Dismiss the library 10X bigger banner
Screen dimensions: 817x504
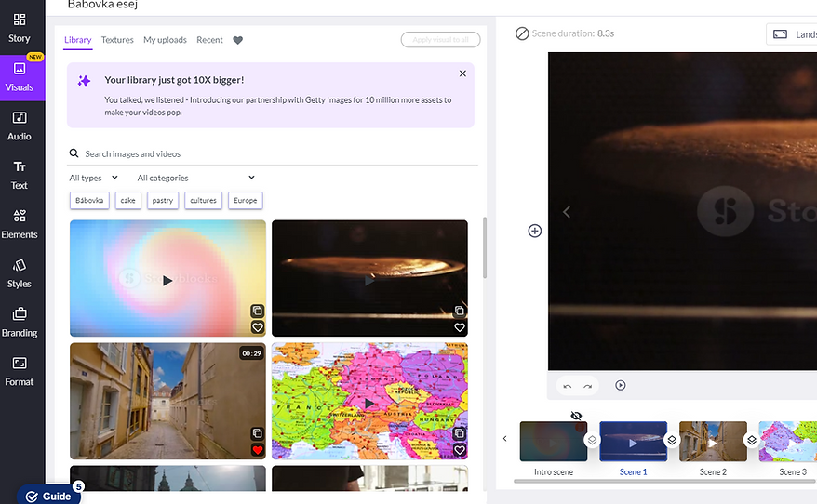(462, 73)
